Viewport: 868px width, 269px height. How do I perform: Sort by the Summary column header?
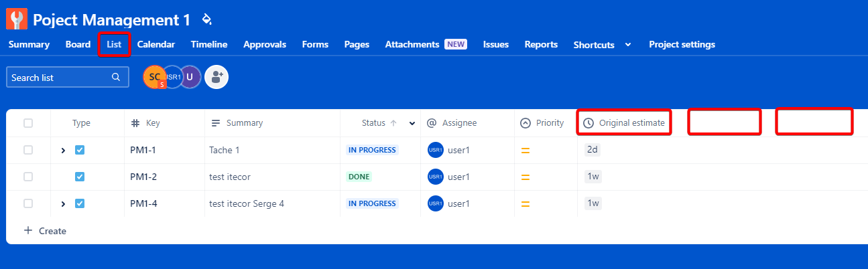[237, 123]
